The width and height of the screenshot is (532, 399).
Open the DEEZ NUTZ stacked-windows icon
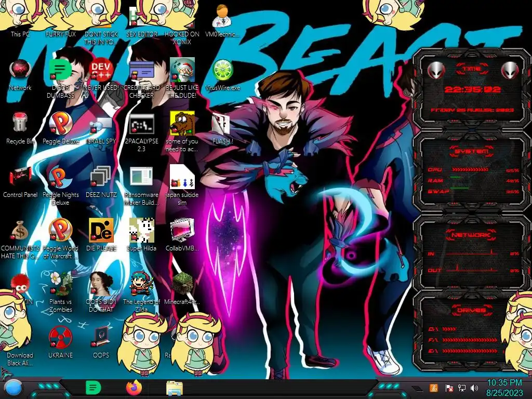(x=101, y=182)
